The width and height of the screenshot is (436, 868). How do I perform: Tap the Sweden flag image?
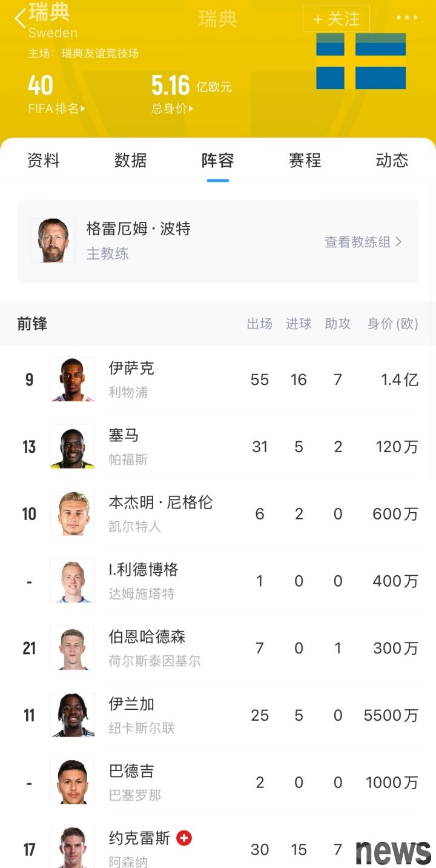coord(361,61)
